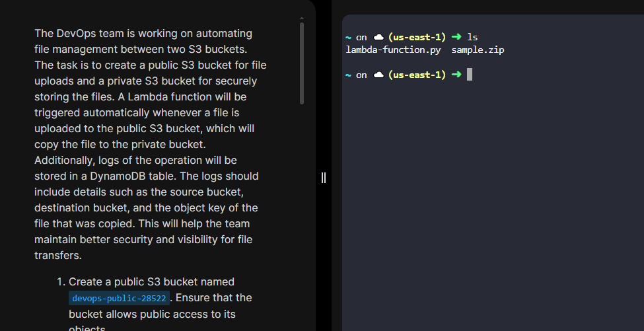Click the devops-public-28522 bucket name chip
This screenshot has height=331, width=644.
tap(119, 298)
